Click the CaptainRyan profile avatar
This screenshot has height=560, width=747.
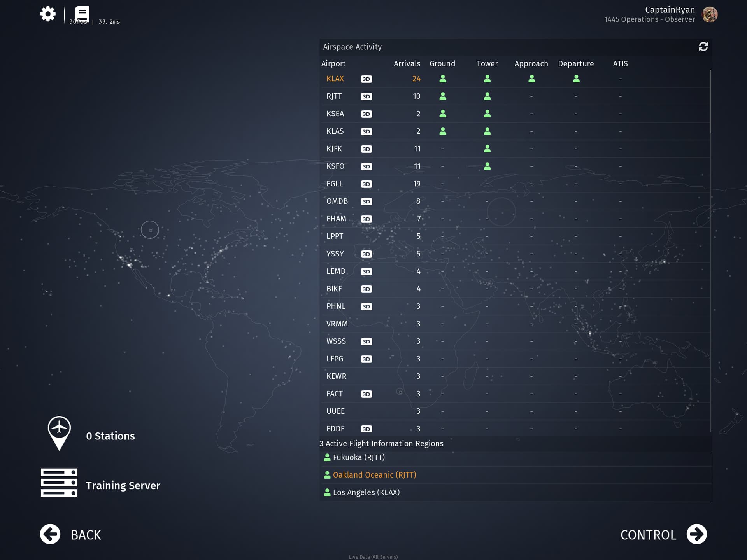click(x=710, y=14)
